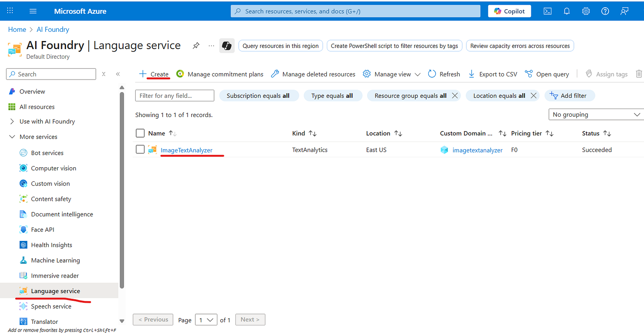Screen dimensions: 644x333
Task: Click Open query in the toolbar
Action: [547, 74]
